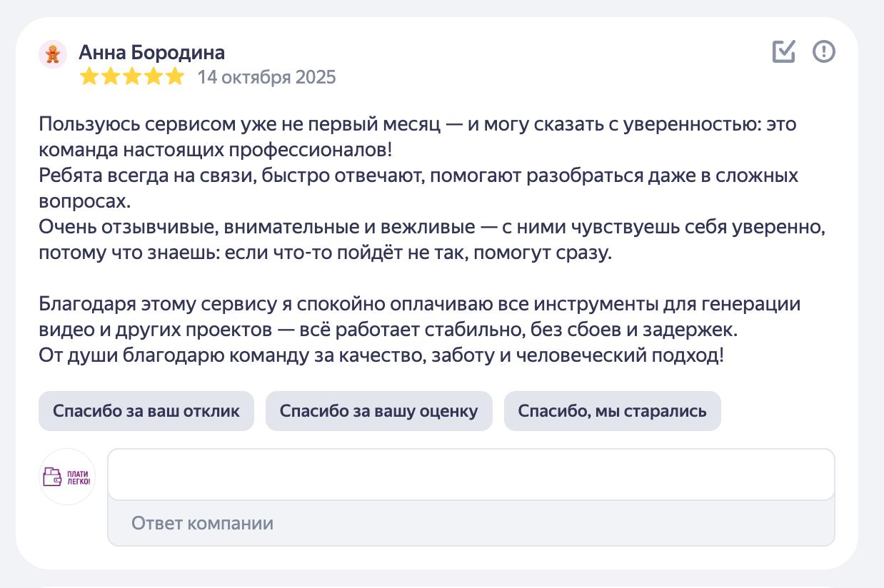Open reviewer name Анна Бородина
The image size is (884, 588).
point(151,52)
